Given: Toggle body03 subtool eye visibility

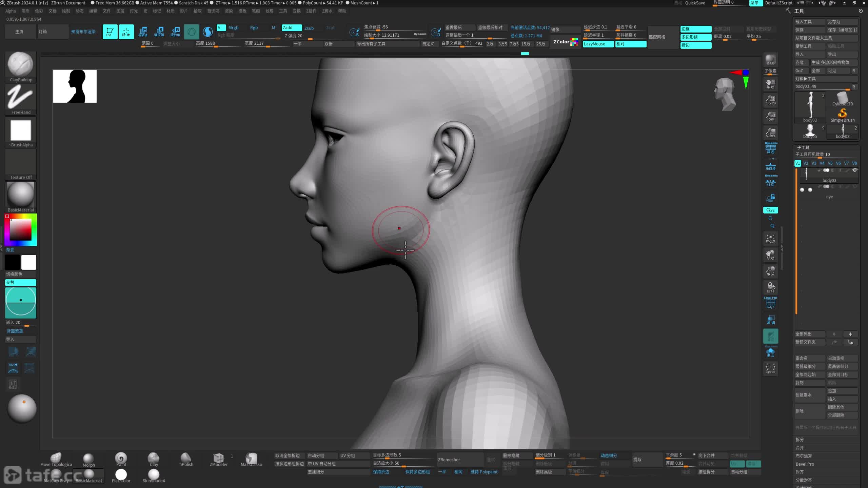Looking at the screenshot, I should (855, 170).
